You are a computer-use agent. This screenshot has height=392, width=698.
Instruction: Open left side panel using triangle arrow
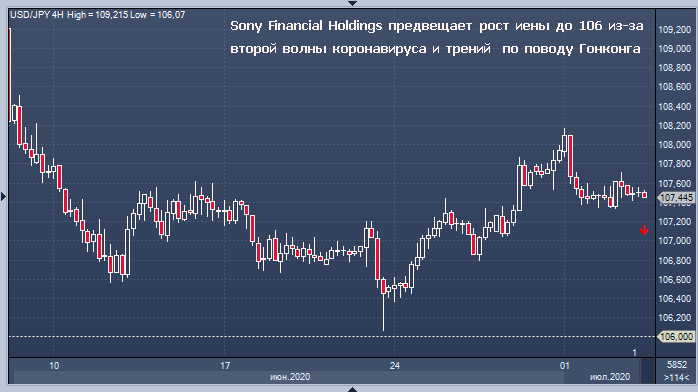(4, 196)
